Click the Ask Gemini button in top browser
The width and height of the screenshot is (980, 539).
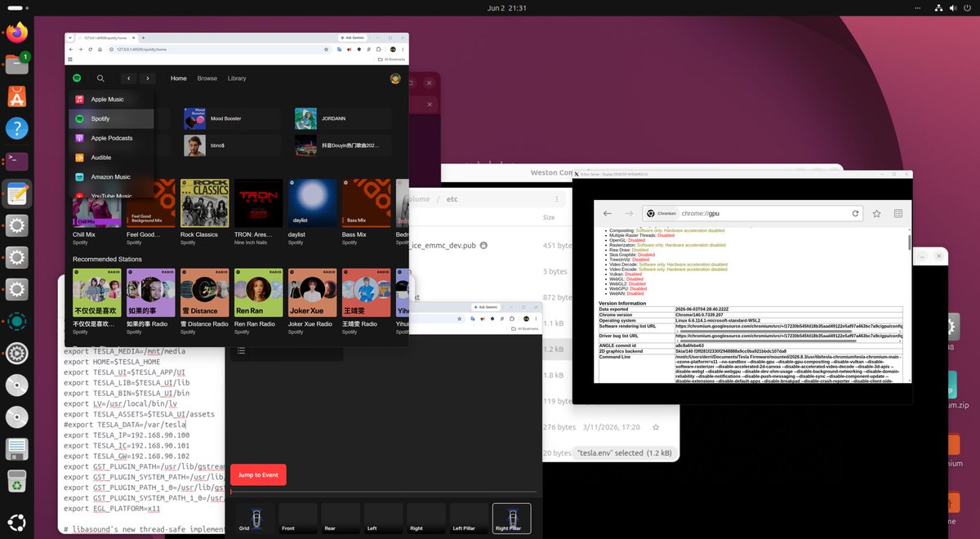point(354,38)
